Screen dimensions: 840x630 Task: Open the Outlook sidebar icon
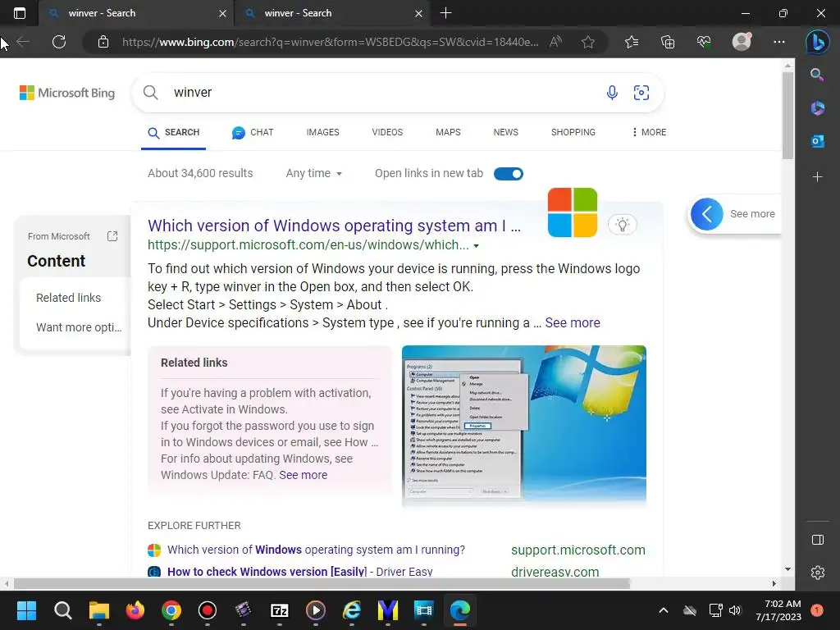[x=817, y=141]
